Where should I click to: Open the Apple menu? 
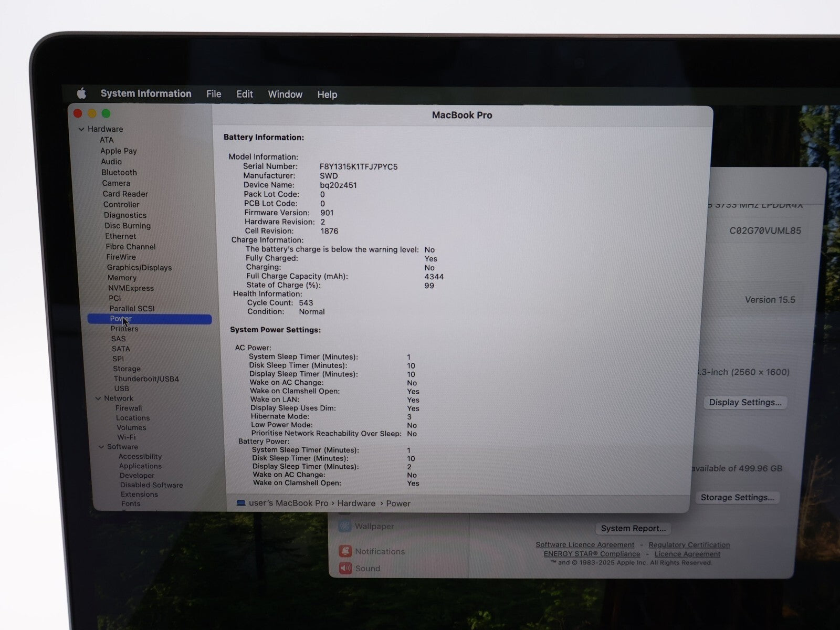pos(81,93)
